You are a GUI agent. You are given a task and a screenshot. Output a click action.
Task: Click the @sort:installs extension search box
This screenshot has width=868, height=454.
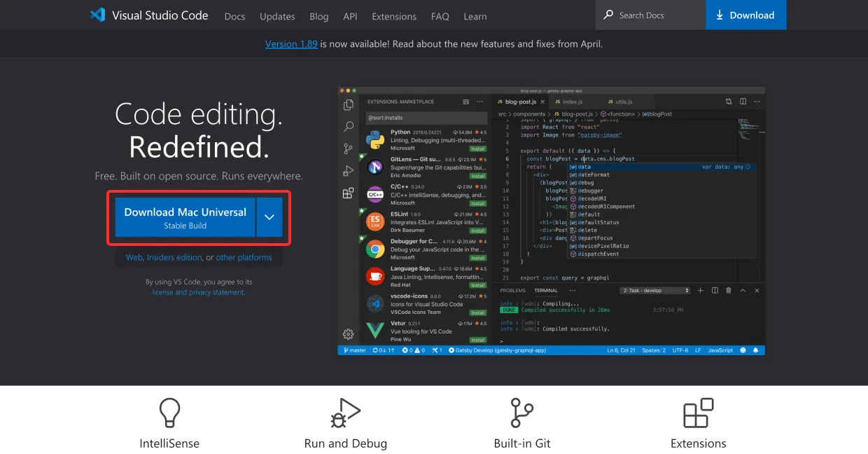[x=426, y=118]
